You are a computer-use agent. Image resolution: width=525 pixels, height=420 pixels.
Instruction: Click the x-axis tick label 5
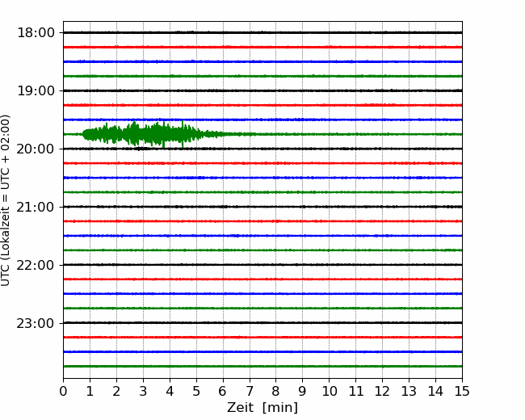pyautogui.click(x=196, y=391)
